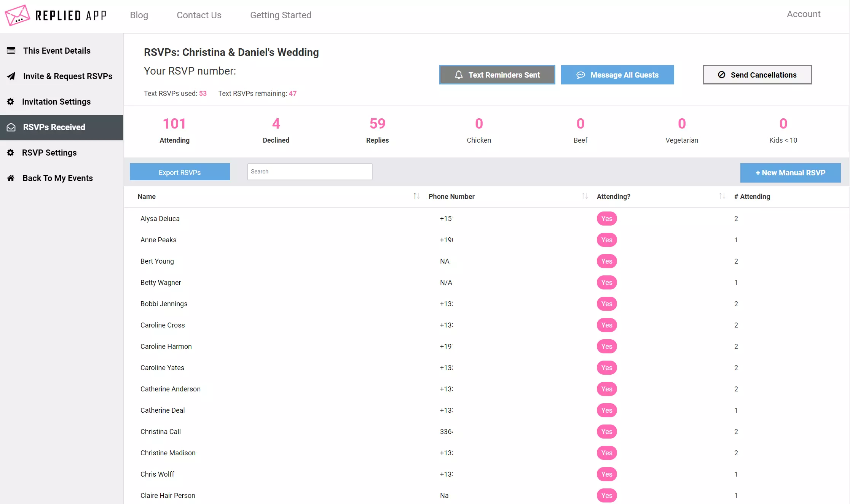Click the message bubble icon for Message All Guests

coord(580,75)
